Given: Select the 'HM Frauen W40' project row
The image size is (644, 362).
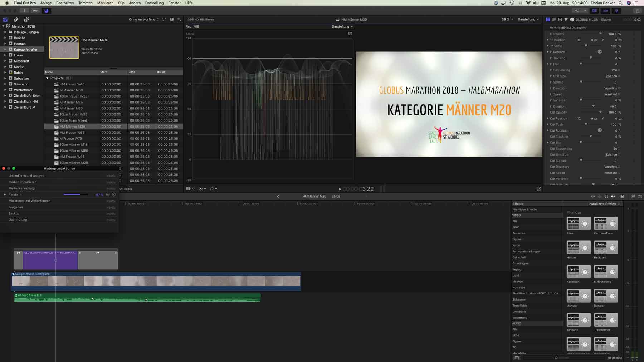Looking at the screenshot, I should click(x=113, y=84).
